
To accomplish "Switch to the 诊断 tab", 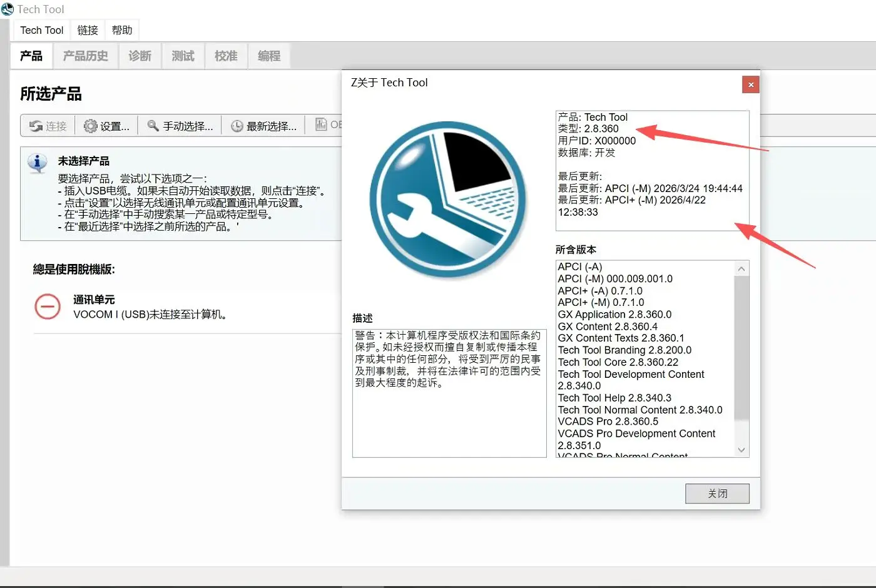I will [x=140, y=56].
